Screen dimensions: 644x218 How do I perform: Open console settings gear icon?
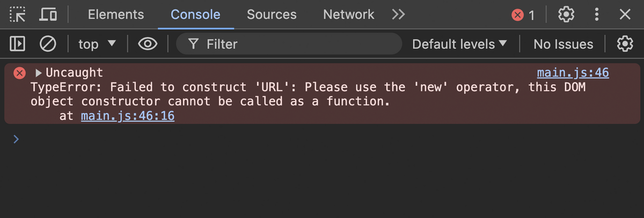(x=625, y=44)
